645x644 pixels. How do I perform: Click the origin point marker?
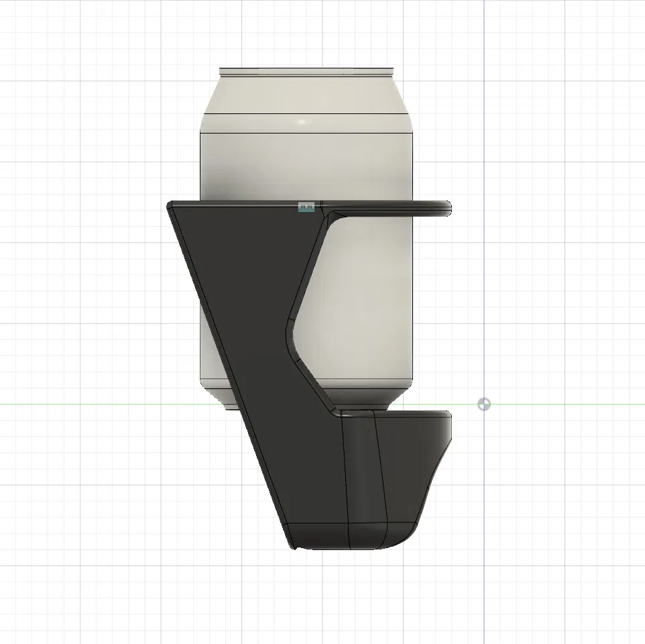[x=484, y=404]
